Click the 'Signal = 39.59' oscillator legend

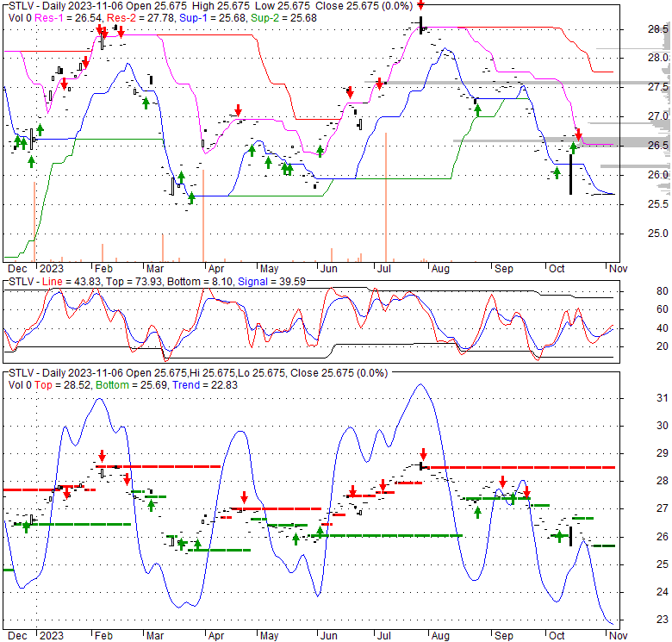click(271, 282)
